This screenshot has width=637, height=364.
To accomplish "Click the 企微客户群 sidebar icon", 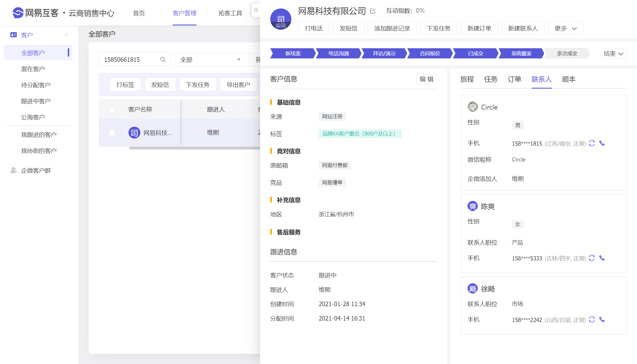I will coord(13,170).
